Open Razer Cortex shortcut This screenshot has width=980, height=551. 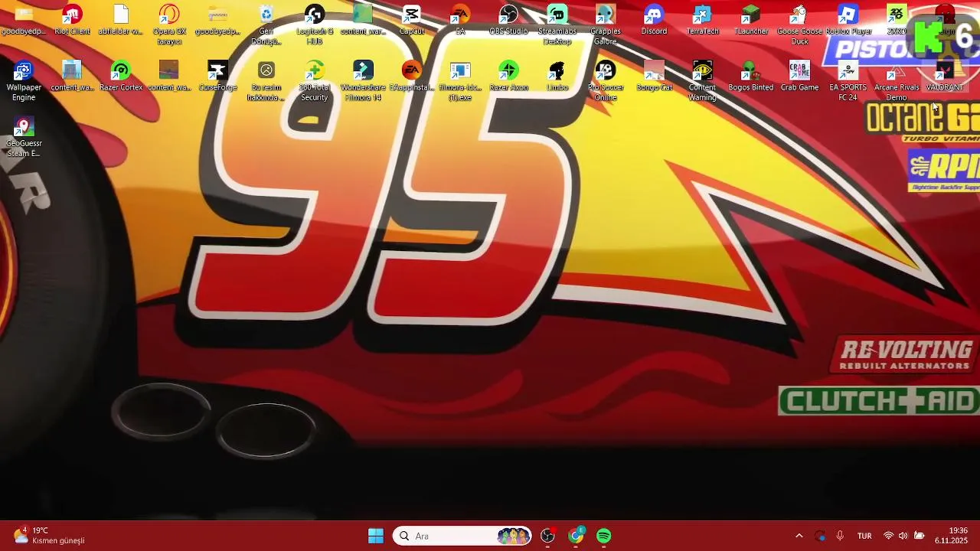click(x=121, y=77)
